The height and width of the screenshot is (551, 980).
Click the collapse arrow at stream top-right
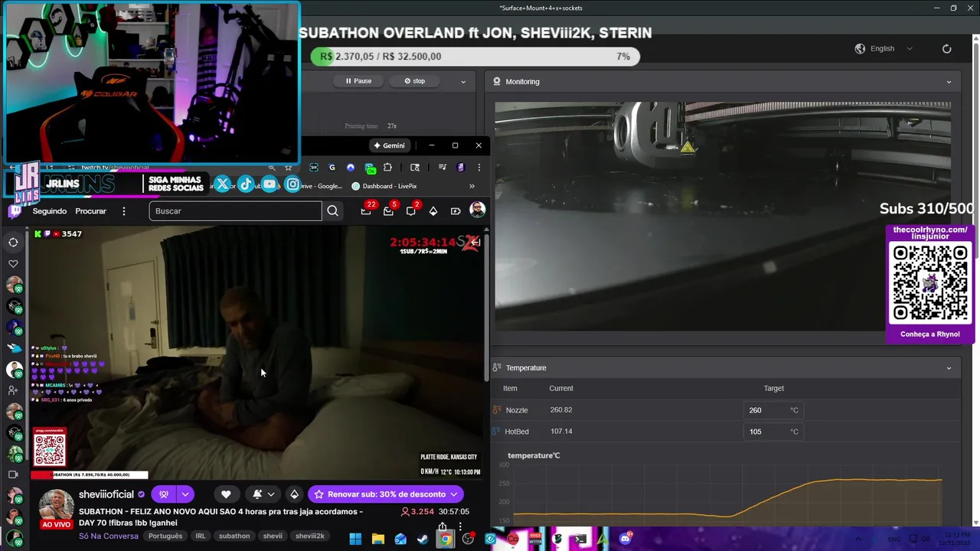coord(475,242)
